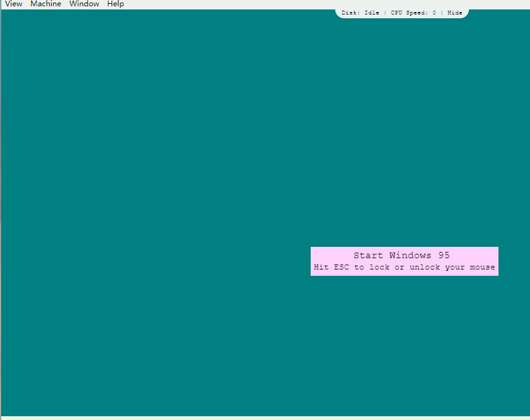Click the number 95 in the start box

tap(444, 256)
